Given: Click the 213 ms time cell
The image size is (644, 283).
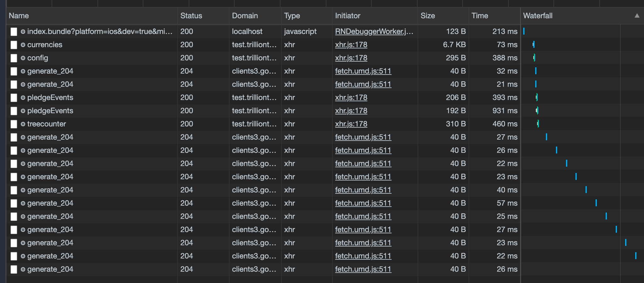Looking at the screenshot, I should pos(505,31).
